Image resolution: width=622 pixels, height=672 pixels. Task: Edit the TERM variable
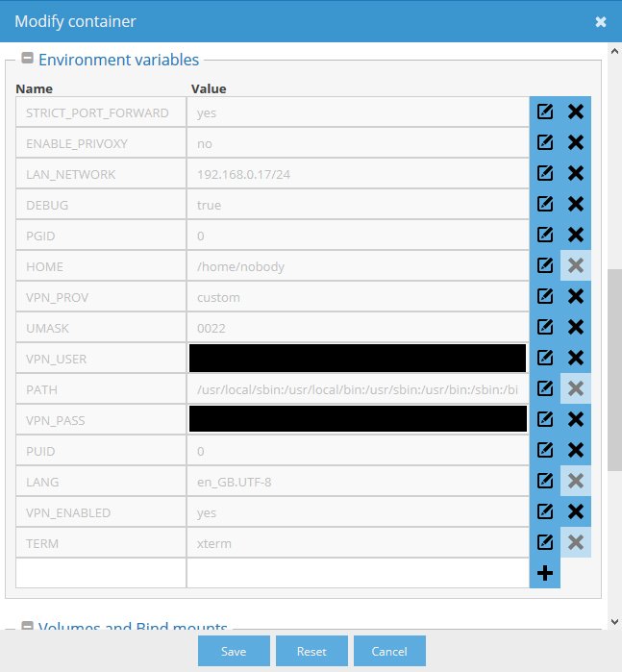tap(545, 542)
